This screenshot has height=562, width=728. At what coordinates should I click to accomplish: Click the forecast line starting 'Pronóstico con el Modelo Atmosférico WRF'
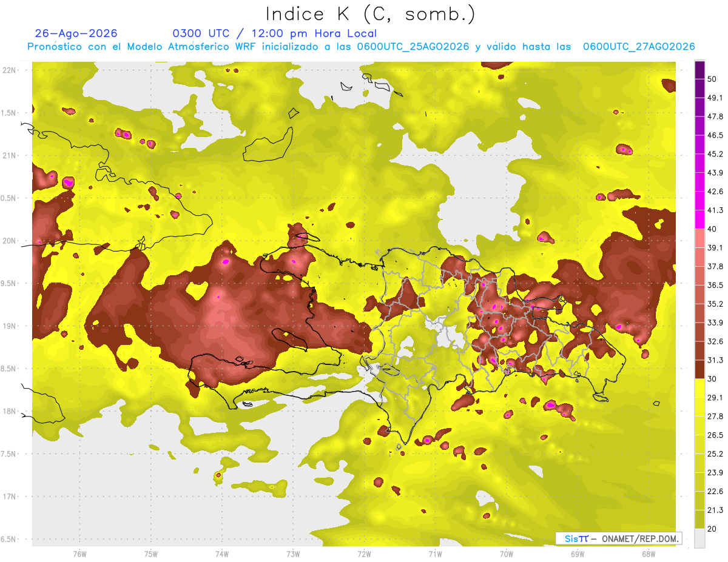(361, 47)
